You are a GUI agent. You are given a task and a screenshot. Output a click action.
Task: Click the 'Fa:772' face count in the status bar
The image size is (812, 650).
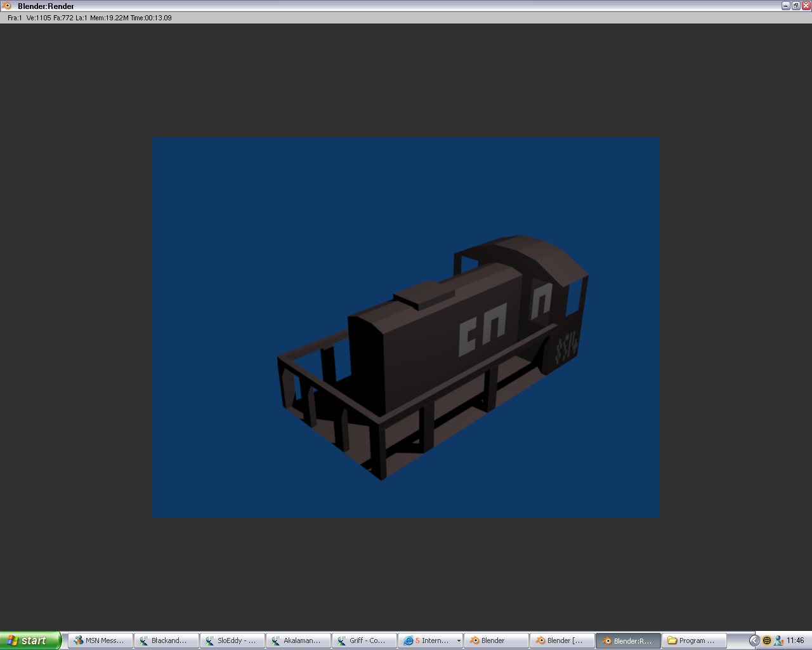coord(63,18)
